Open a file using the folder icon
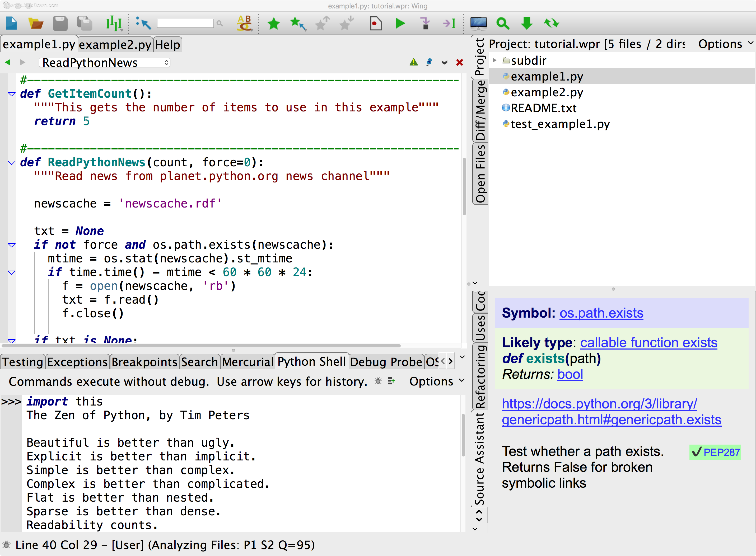 click(x=36, y=23)
